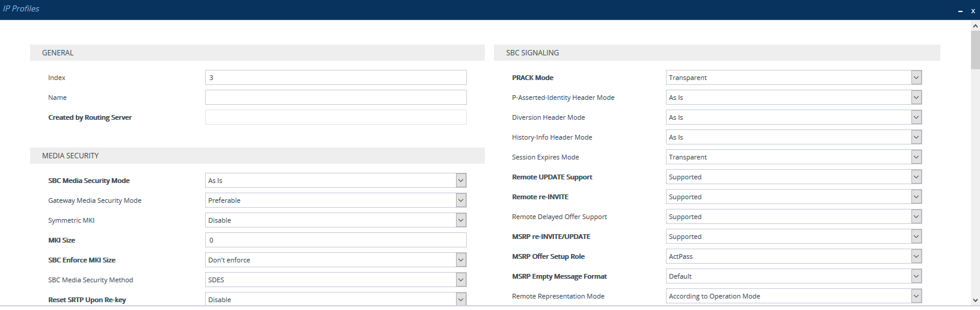The image size is (980, 310).
Task: Expand P-Asserted-Identity Header Mode dropdown
Action: click(793, 98)
